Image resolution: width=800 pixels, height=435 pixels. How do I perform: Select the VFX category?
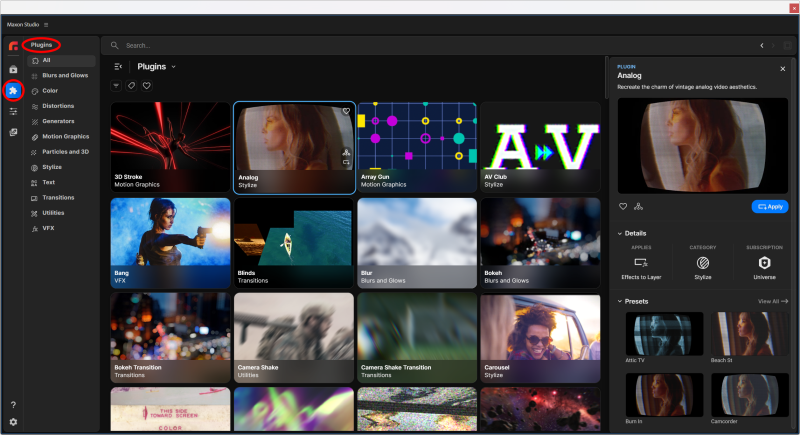pyautogui.click(x=61, y=228)
